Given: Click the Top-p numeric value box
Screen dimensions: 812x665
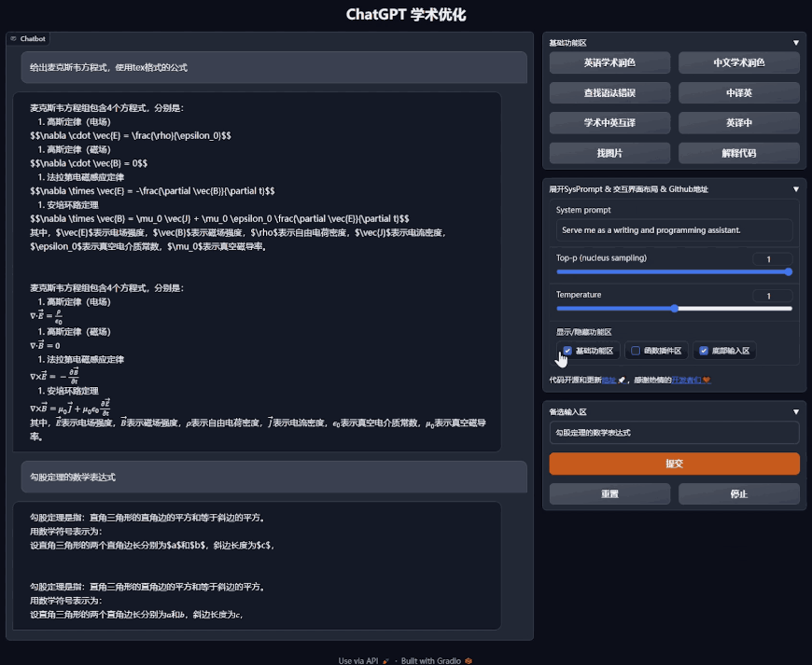Looking at the screenshot, I should (772, 259).
